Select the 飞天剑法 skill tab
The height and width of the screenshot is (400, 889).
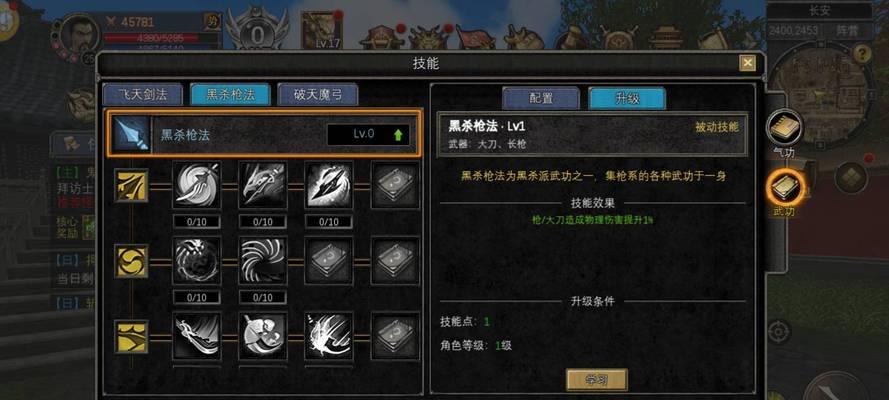pos(142,95)
